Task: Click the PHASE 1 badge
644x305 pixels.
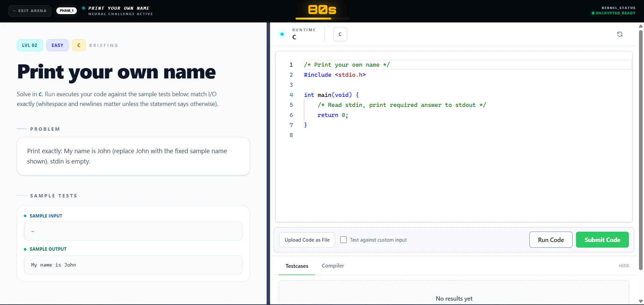Action: pos(66,11)
